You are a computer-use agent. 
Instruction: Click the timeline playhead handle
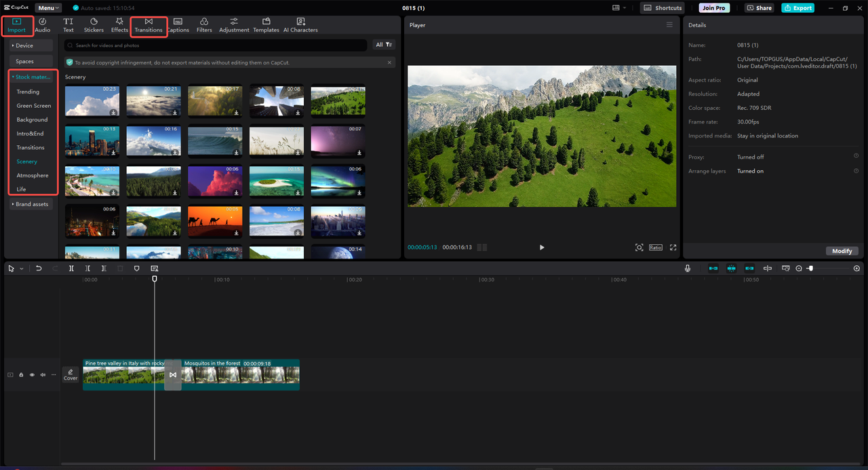click(155, 279)
